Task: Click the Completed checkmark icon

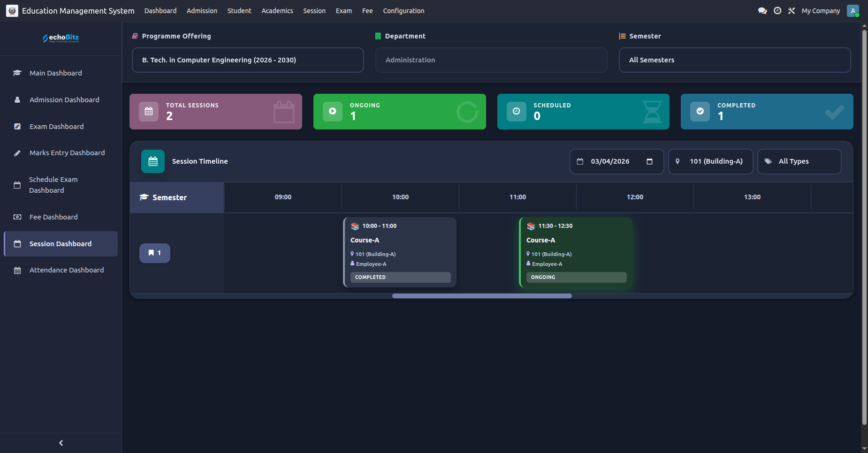Action: [x=700, y=112]
